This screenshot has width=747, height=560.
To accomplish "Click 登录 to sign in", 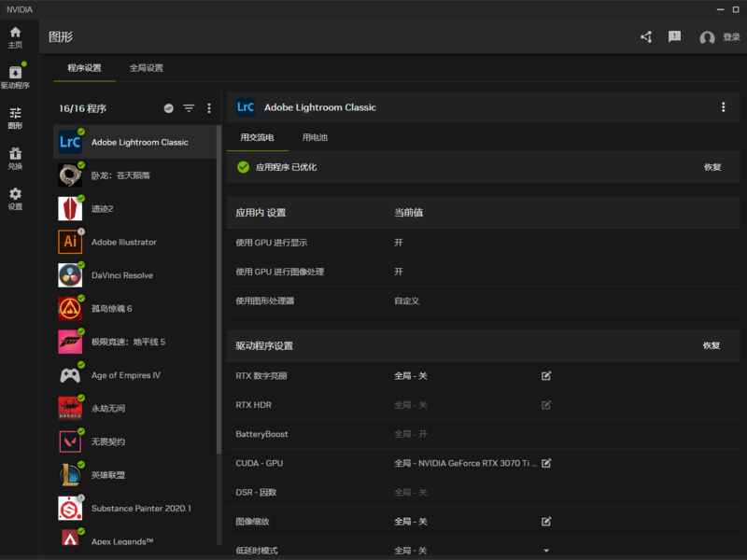I will point(731,37).
